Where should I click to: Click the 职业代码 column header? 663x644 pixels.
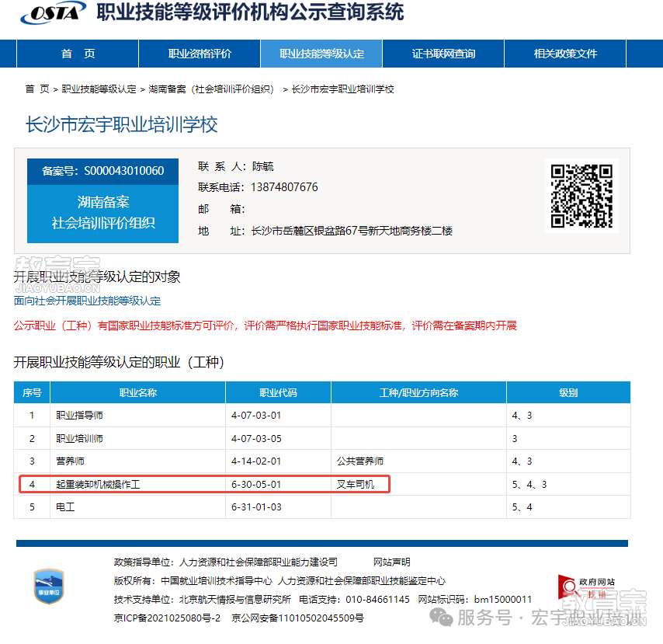point(278,392)
